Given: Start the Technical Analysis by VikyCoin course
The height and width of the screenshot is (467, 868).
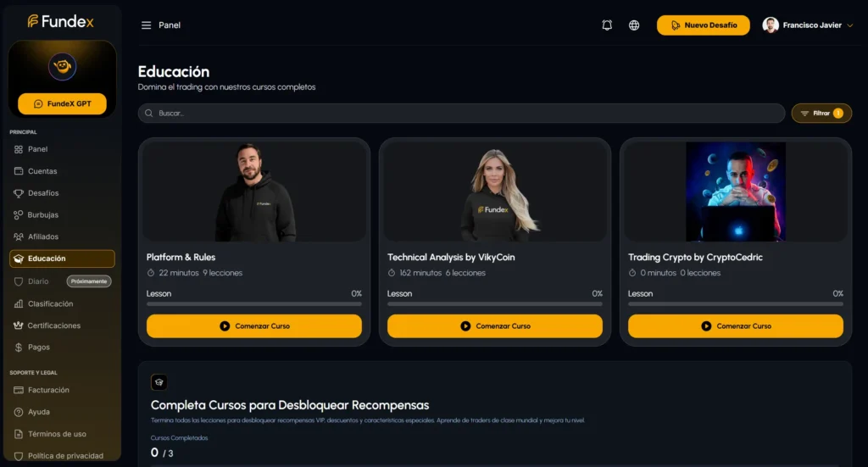Looking at the screenshot, I should 495,326.
